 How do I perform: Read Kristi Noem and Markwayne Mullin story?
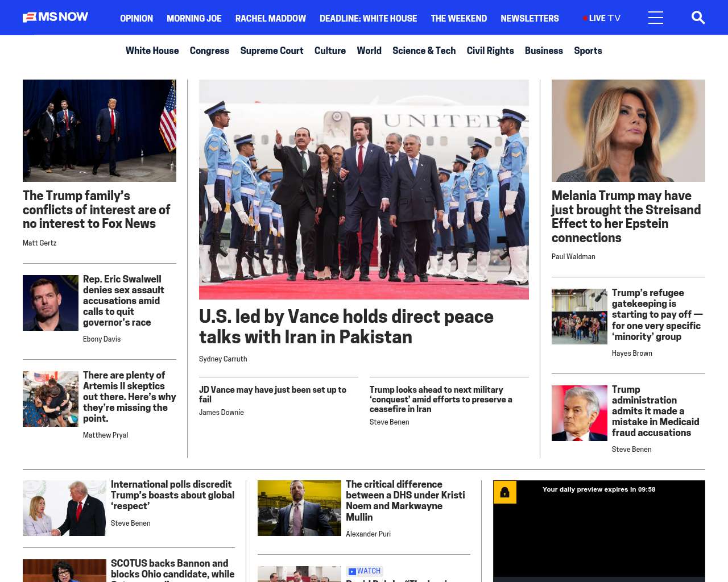coord(406,501)
